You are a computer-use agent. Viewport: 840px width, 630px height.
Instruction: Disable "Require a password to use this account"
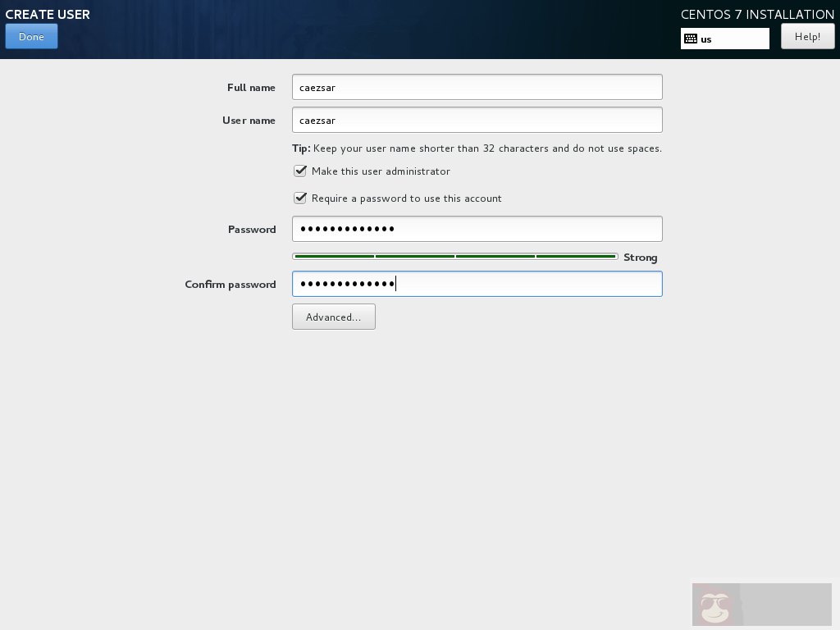click(300, 198)
